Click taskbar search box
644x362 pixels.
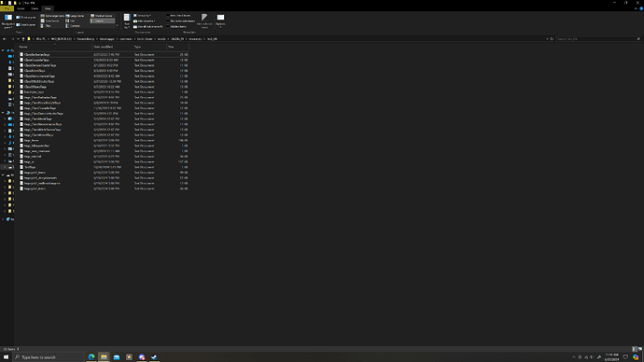pyautogui.click(x=49, y=357)
